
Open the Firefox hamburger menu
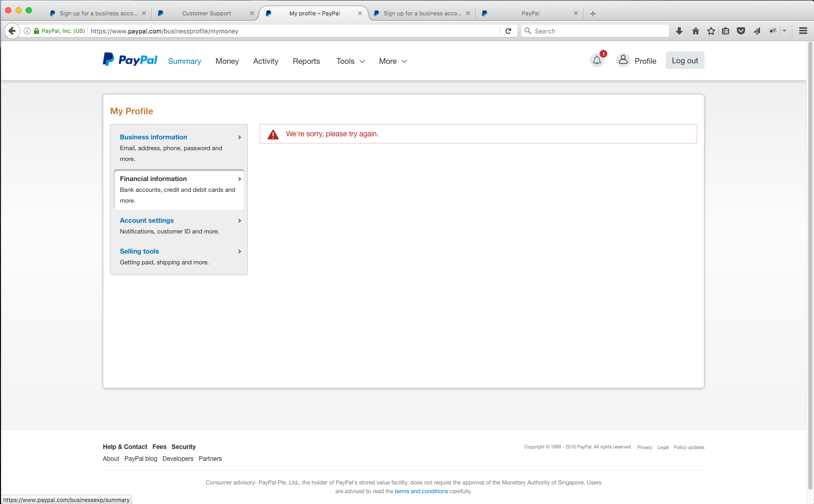(x=803, y=31)
